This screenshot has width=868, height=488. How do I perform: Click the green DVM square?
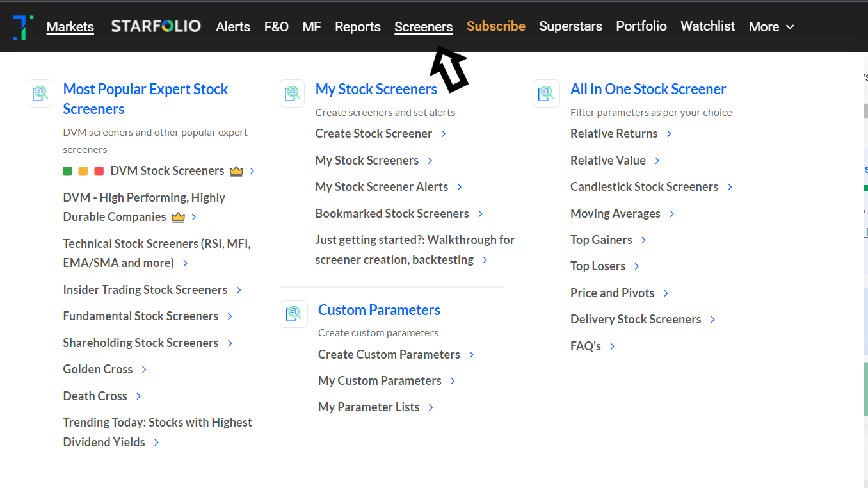click(x=67, y=171)
